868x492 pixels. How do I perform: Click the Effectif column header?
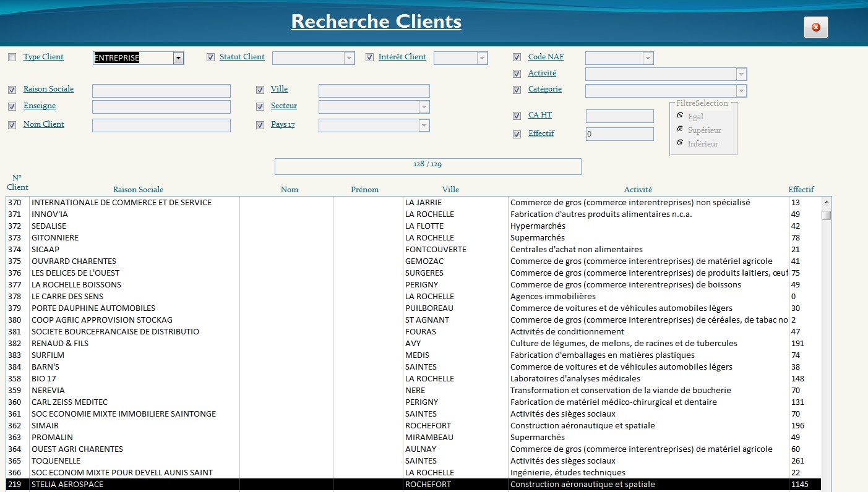(x=801, y=190)
